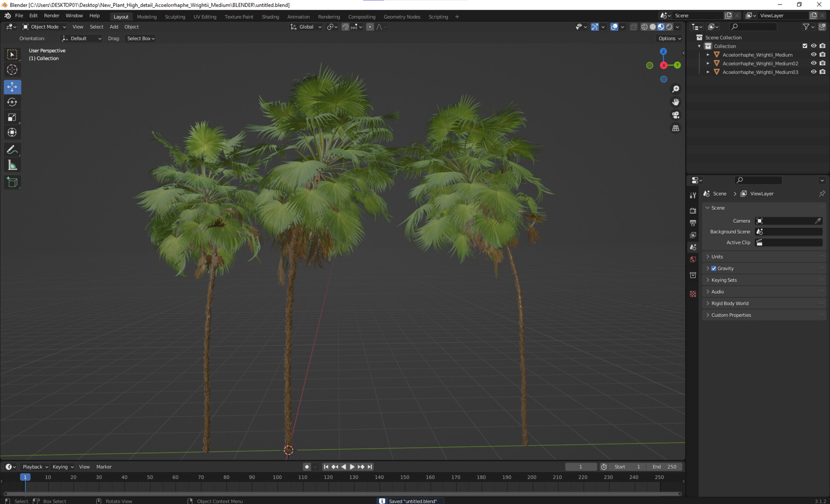
Task: Open the World properties tab
Action: pos(693,259)
